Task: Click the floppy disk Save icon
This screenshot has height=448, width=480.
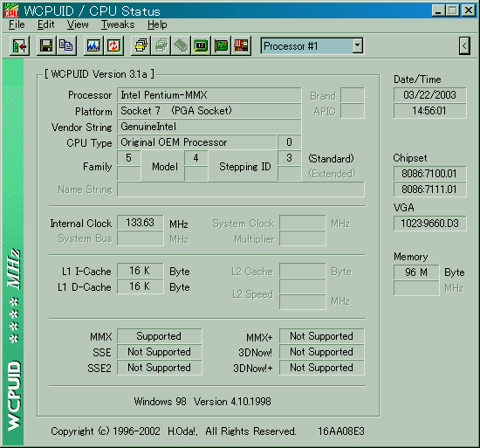Action: tap(46, 46)
